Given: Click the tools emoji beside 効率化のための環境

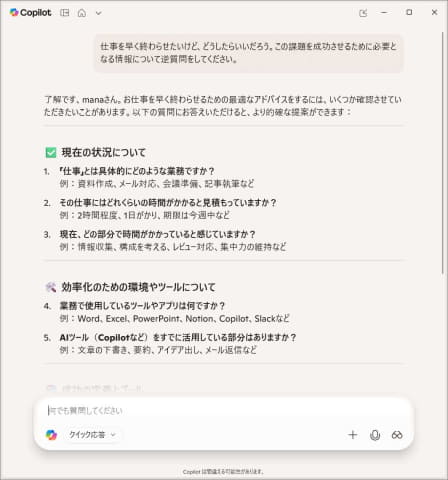Looking at the screenshot, I should (51, 287).
